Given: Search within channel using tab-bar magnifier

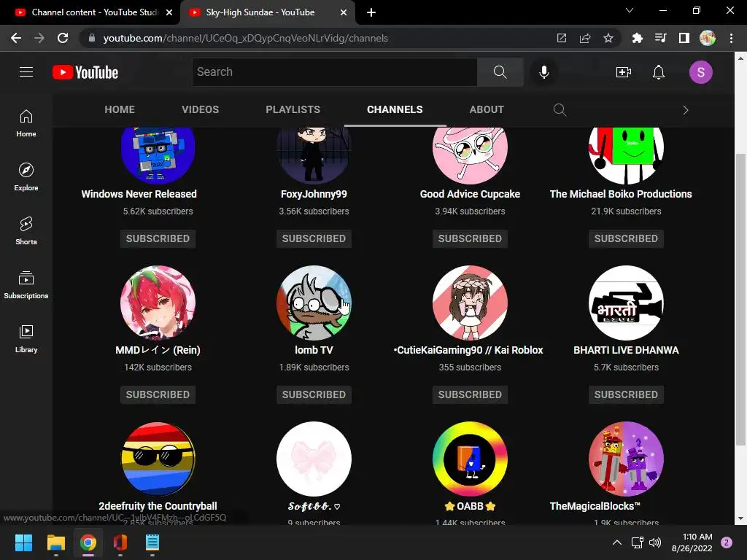Looking at the screenshot, I should 560,110.
